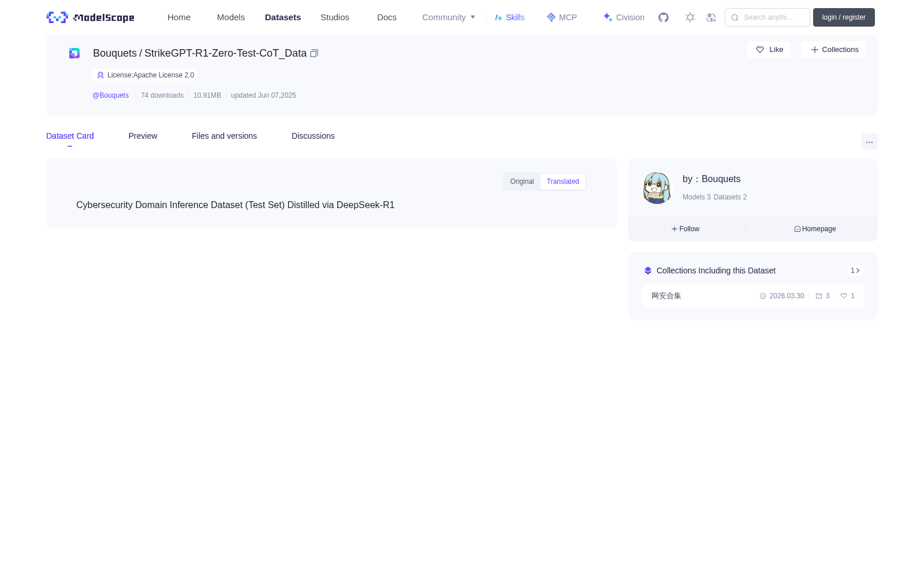Screen dimensions: 924x578
Task: Go to the Home nav item
Action: click(179, 17)
